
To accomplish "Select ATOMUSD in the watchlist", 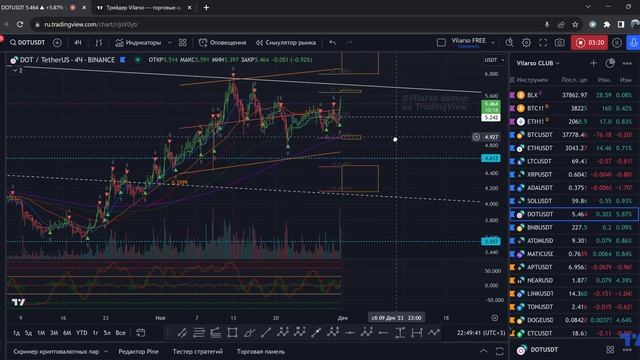I will click(573, 241).
